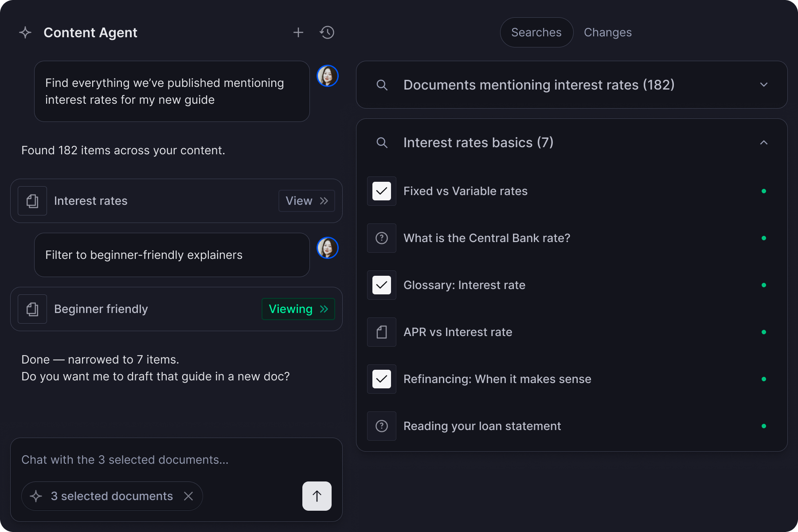This screenshot has height=532, width=798.
Task: Switch to the Searches tab
Action: (x=536, y=32)
